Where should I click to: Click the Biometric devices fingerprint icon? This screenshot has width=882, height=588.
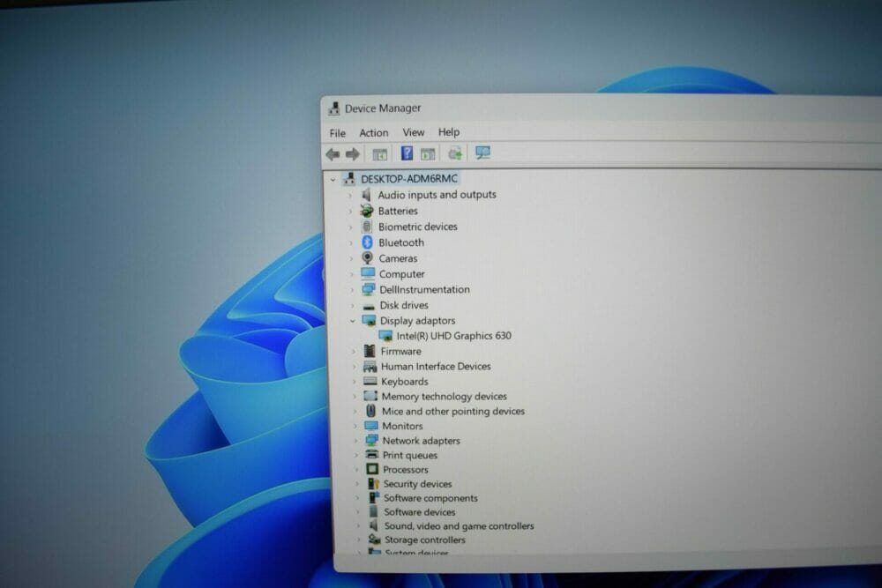[x=367, y=227]
